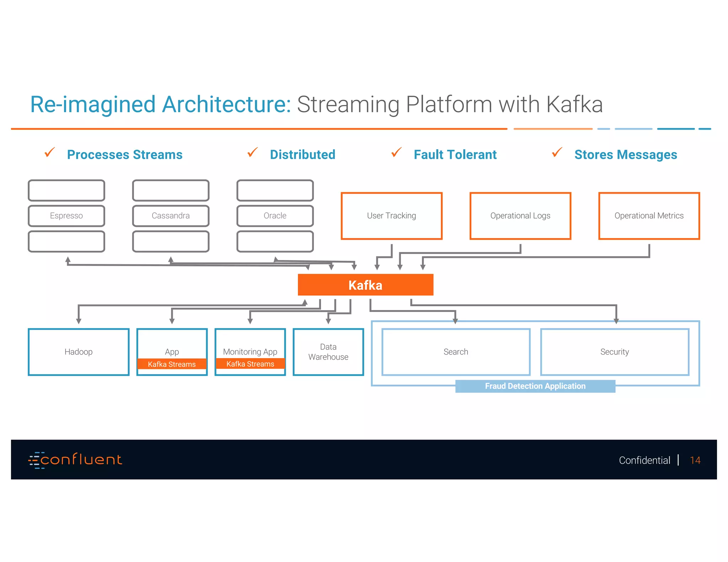This screenshot has height=562, width=728.
Task: Click the Espresso database box
Action: coord(66,216)
